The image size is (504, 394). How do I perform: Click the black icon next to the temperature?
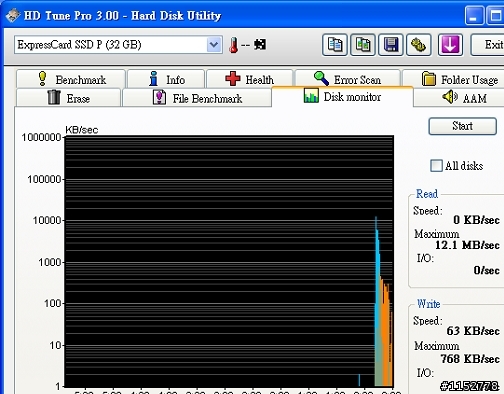(260, 44)
